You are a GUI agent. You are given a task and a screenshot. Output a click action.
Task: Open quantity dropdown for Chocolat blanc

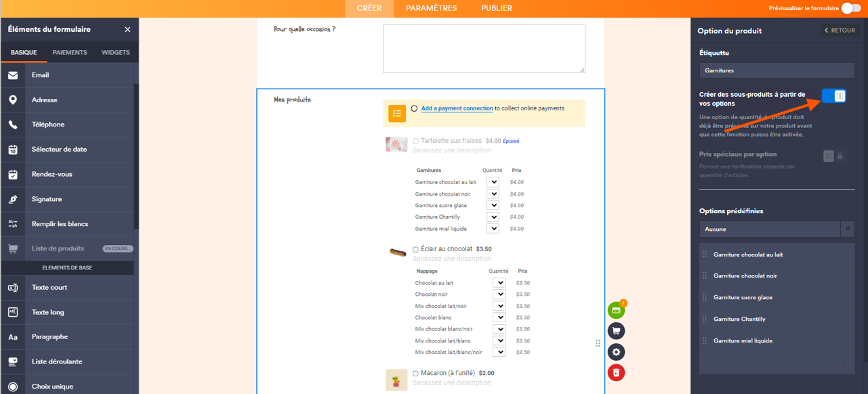[x=499, y=317]
